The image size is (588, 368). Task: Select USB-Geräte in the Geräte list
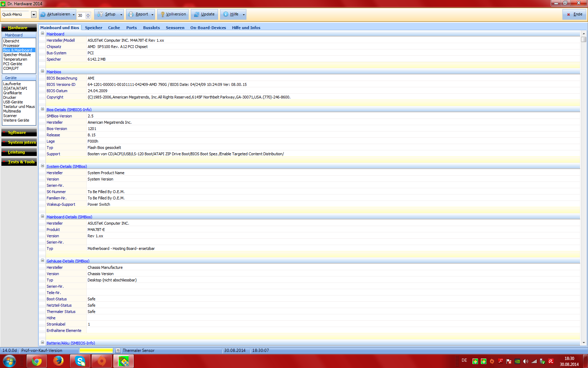coord(13,102)
